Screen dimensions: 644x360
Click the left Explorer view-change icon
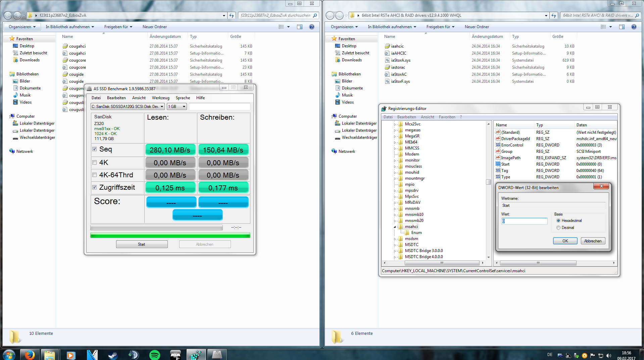point(281,27)
